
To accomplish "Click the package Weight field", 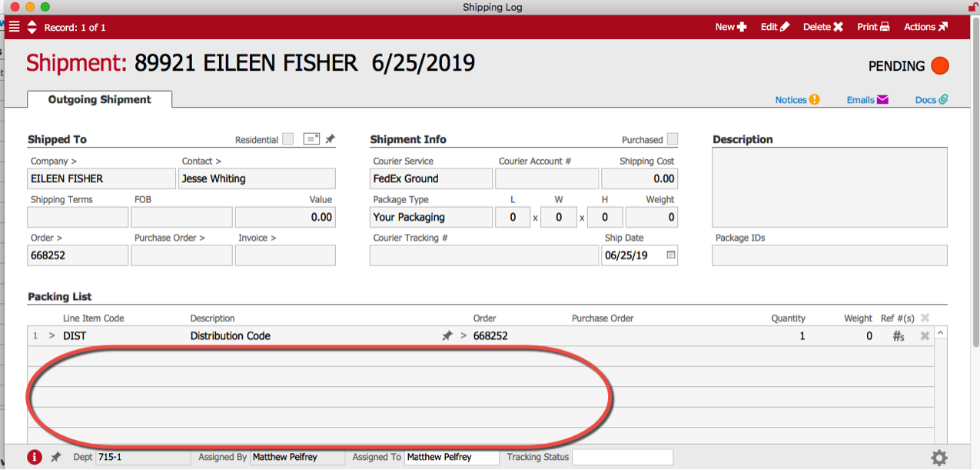I will (x=652, y=217).
